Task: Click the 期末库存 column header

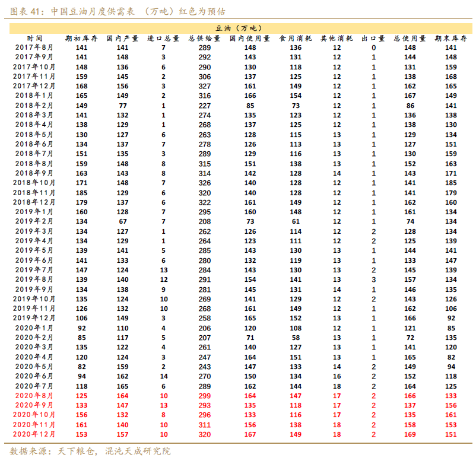Action: [x=451, y=39]
